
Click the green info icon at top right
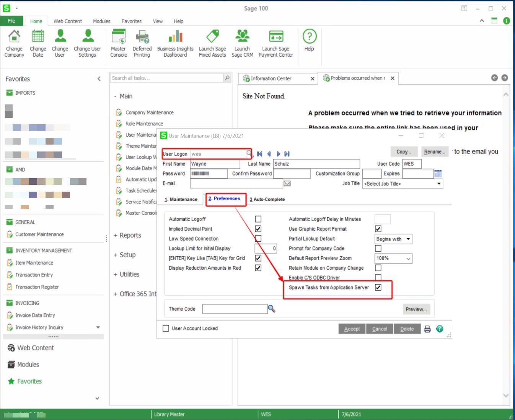tap(507, 21)
